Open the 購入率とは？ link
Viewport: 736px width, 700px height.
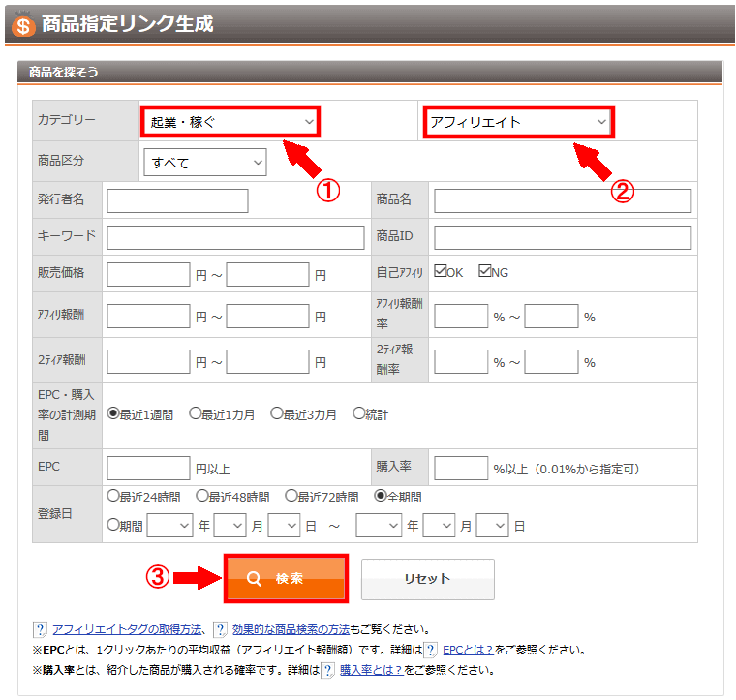371,670
